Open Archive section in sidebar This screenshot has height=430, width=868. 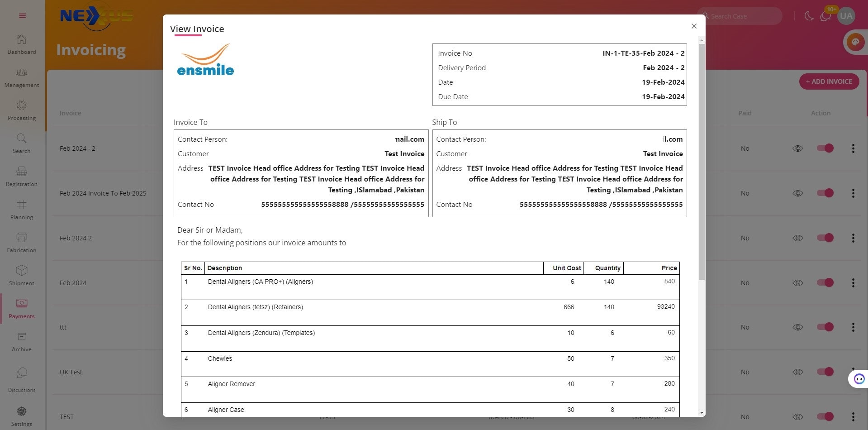(22, 342)
